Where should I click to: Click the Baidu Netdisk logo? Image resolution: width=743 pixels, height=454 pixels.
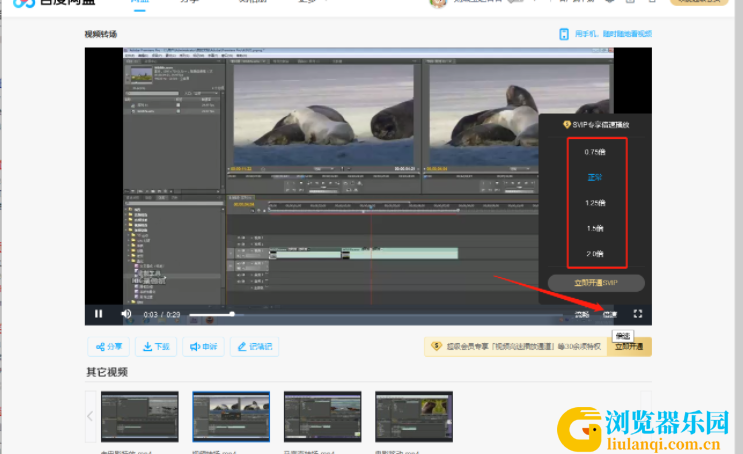[x=54, y=2]
